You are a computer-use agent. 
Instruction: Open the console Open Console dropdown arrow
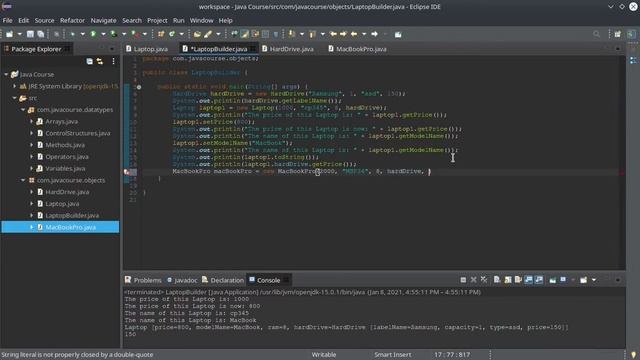click(594, 280)
